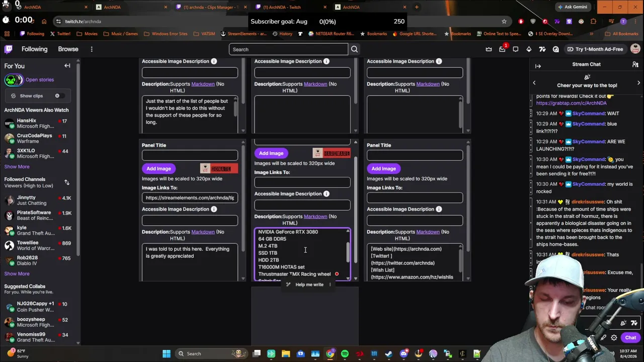
Task: Click the info icon in the hardware panel
Action: [x=327, y=194]
